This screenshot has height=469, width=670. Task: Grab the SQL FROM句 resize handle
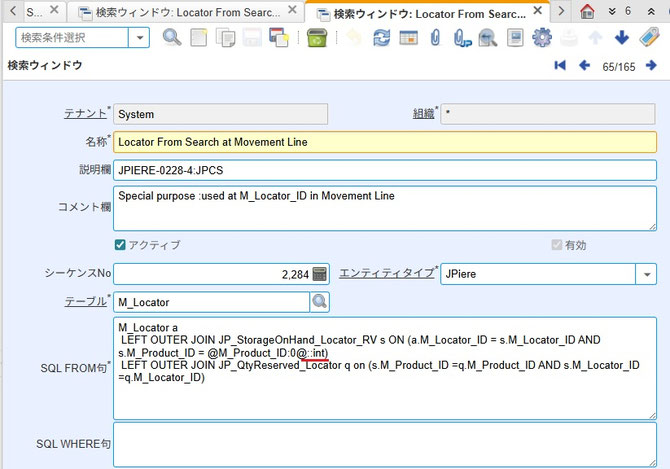[x=652, y=415]
